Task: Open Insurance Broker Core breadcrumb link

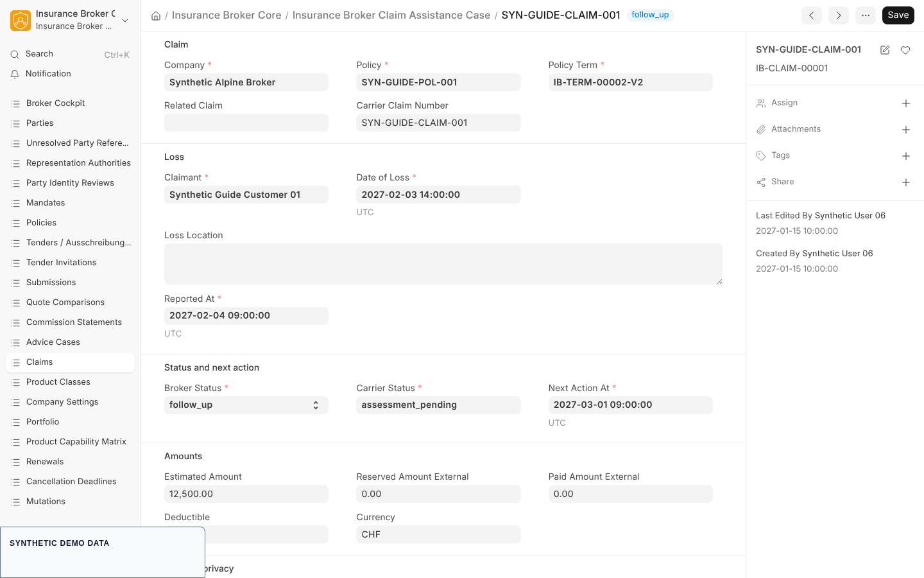Action: pos(227,15)
